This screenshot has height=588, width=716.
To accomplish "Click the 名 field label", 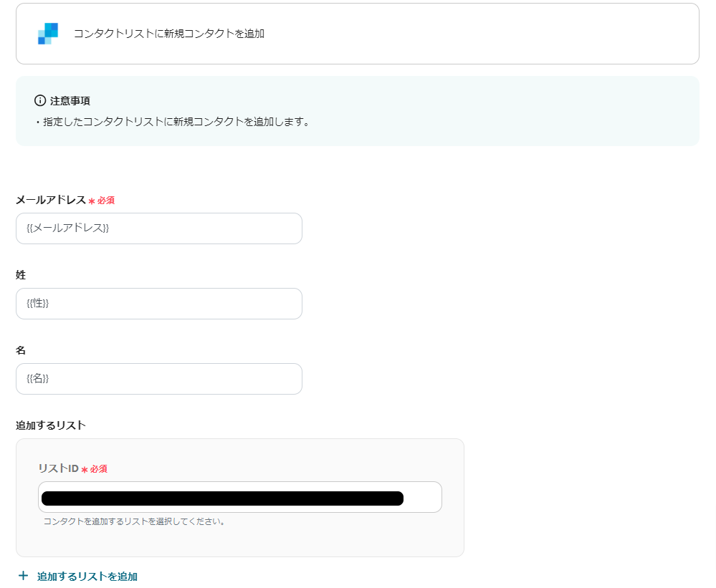I will 21,350.
